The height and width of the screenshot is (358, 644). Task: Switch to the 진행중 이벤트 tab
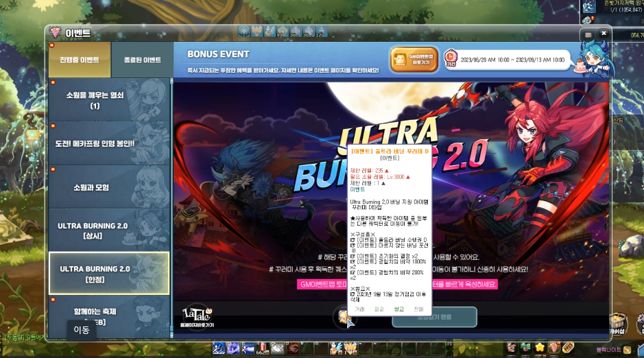pos(80,60)
